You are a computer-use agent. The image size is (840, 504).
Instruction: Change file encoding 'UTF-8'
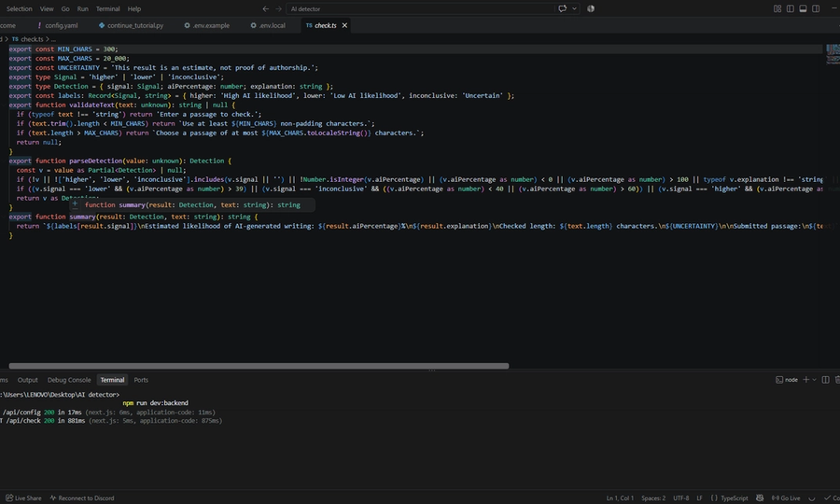681,498
